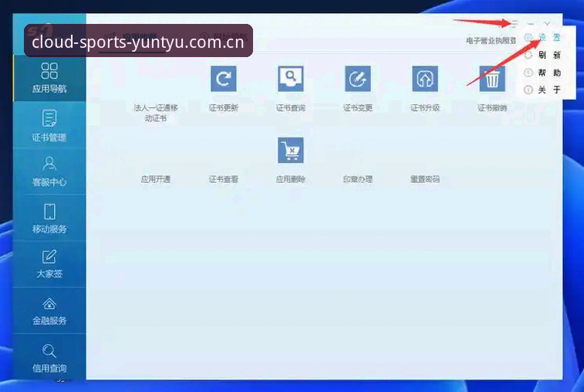
Task: Click the 应用删除 shopping cart icon
Action: pyautogui.click(x=291, y=150)
